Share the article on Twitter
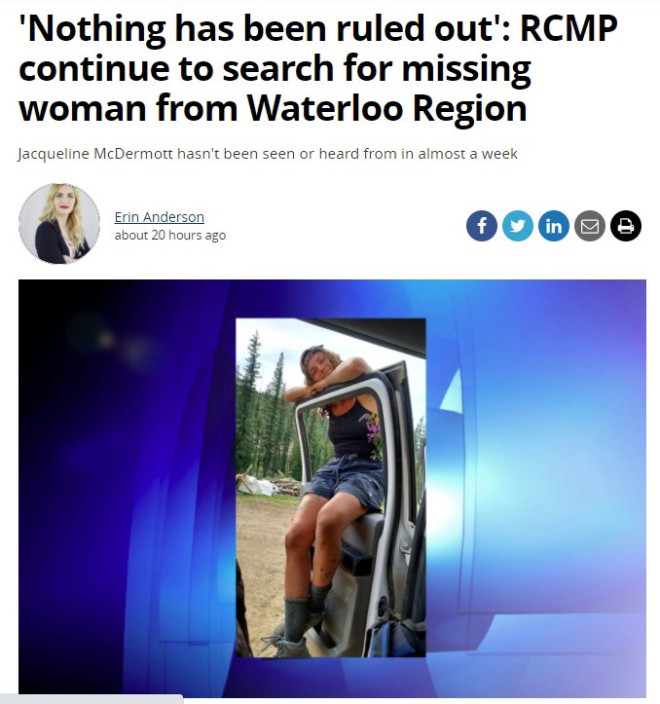 tap(517, 226)
